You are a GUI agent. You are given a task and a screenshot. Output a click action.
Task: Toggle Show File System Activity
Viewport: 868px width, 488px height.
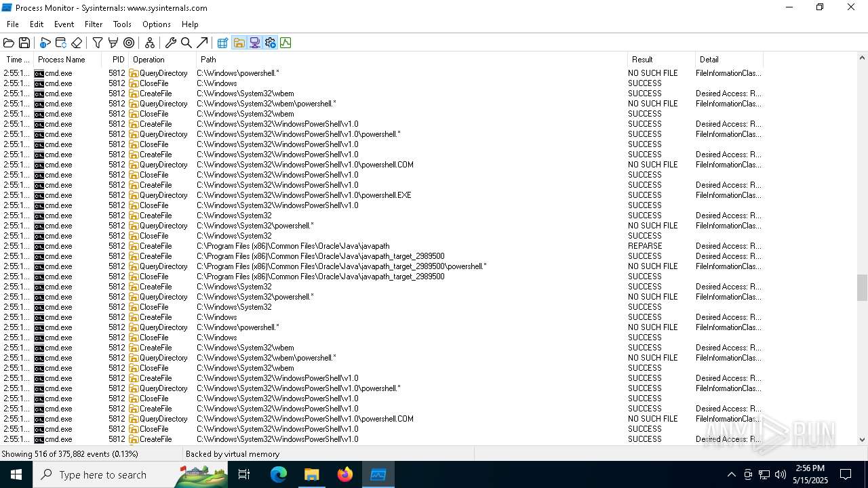(x=239, y=43)
